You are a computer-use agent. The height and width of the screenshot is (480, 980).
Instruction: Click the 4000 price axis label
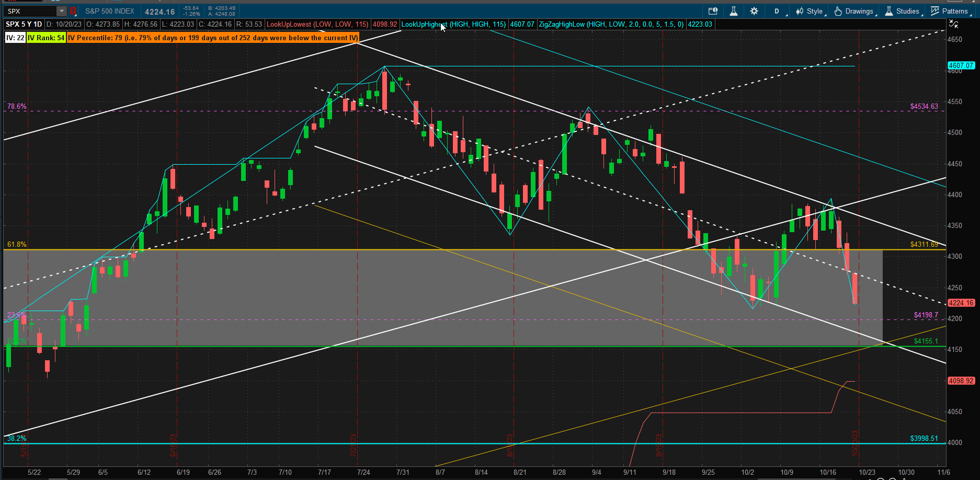tap(955, 442)
